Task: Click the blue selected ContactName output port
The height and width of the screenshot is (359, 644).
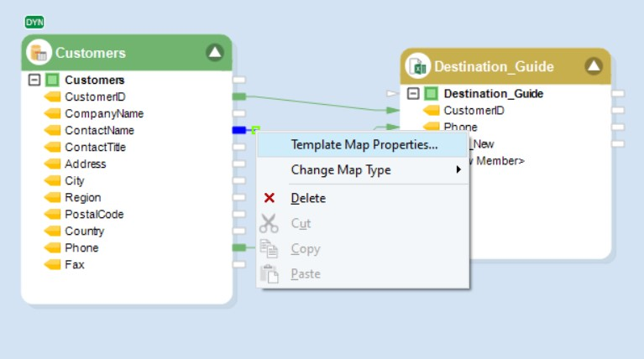Action: (x=239, y=130)
